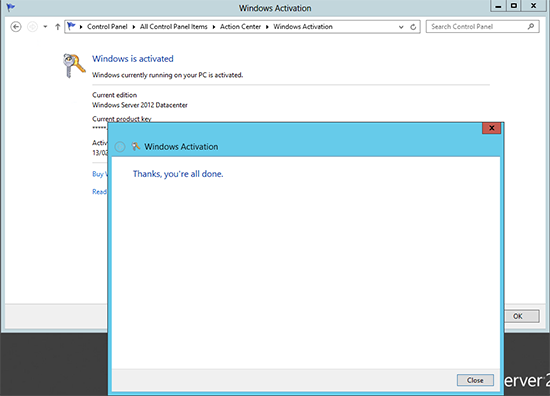Click the Search Control Panel field
Image resolution: width=550 pixels, height=396 pixels.
click(482, 27)
